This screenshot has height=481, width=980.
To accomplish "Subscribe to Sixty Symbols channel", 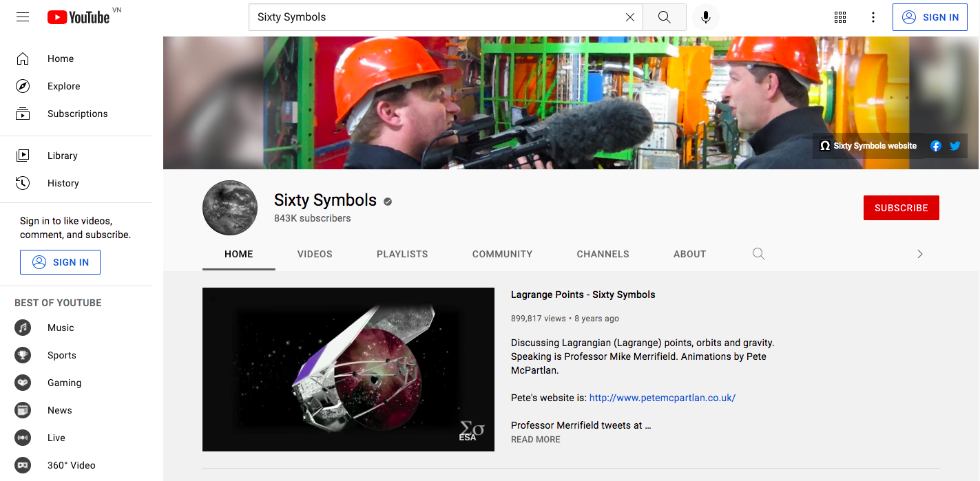I will 901,208.
